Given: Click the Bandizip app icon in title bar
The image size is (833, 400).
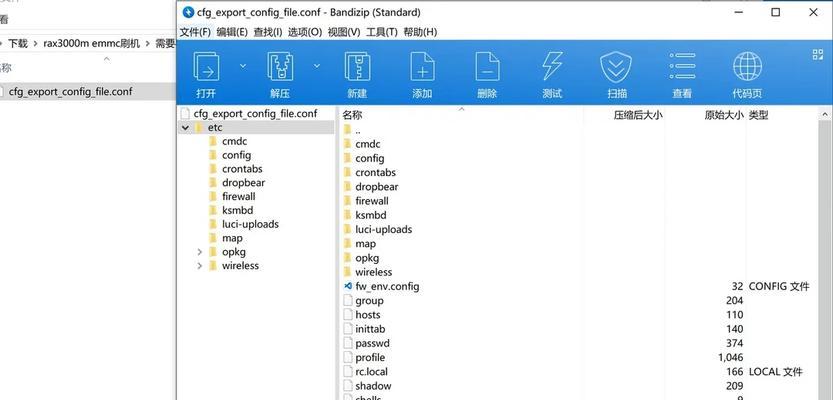Looking at the screenshot, I should tap(188, 12).
